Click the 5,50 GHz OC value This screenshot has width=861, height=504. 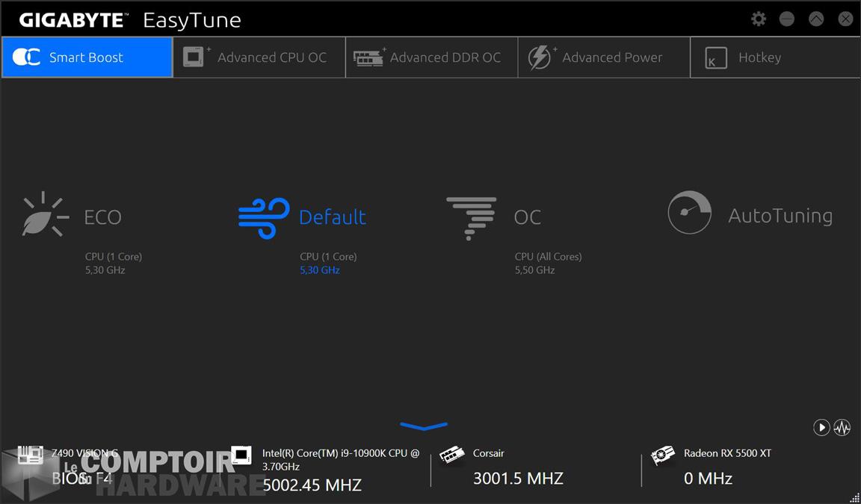tap(534, 270)
